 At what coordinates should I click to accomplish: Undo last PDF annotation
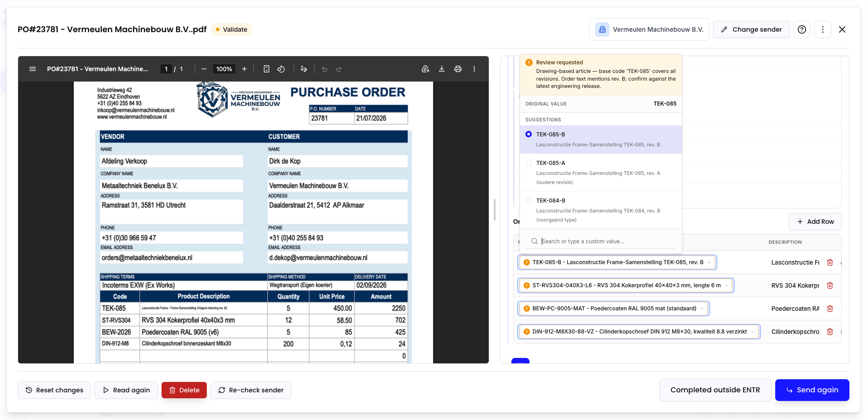coord(324,69)
